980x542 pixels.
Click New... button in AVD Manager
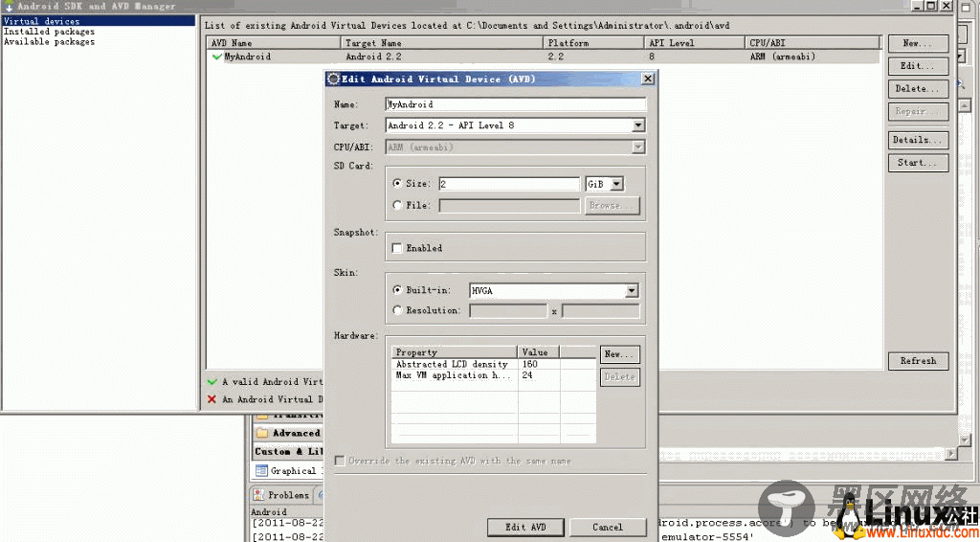point(918,43)
